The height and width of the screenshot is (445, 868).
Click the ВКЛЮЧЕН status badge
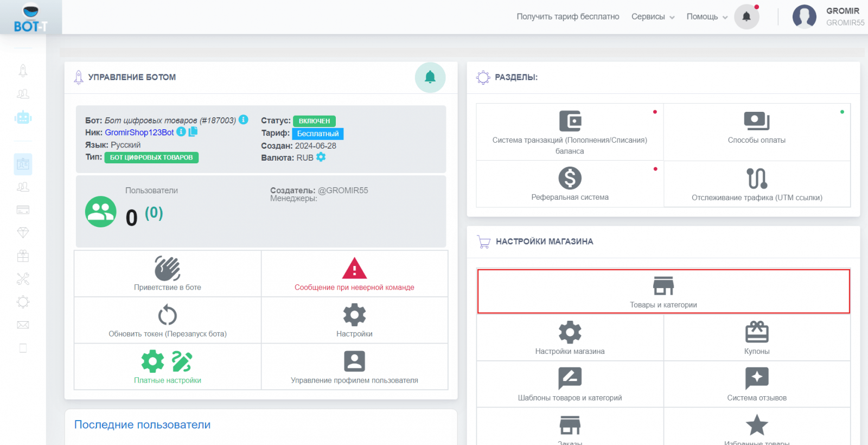pos(314,121)
